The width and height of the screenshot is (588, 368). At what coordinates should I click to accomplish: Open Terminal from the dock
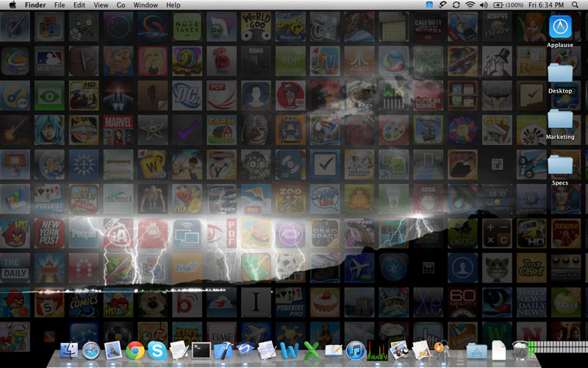coord(201,351)
